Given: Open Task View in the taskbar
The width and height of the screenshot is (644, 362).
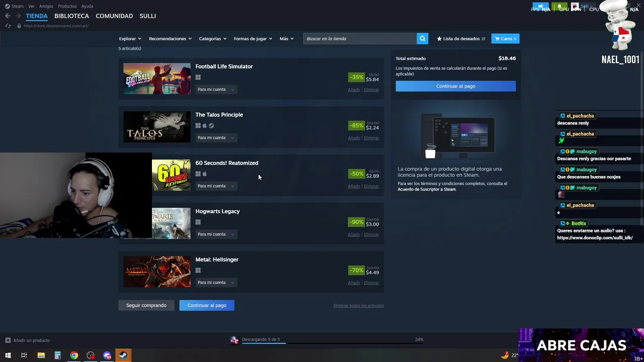Looking at the screenshot, I should [24, 355].
